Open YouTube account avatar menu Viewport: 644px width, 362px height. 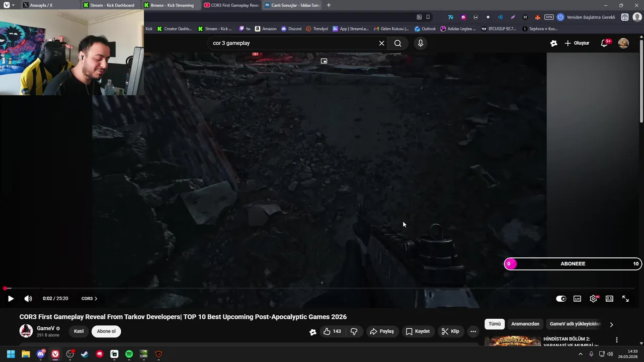pos(623,43)
